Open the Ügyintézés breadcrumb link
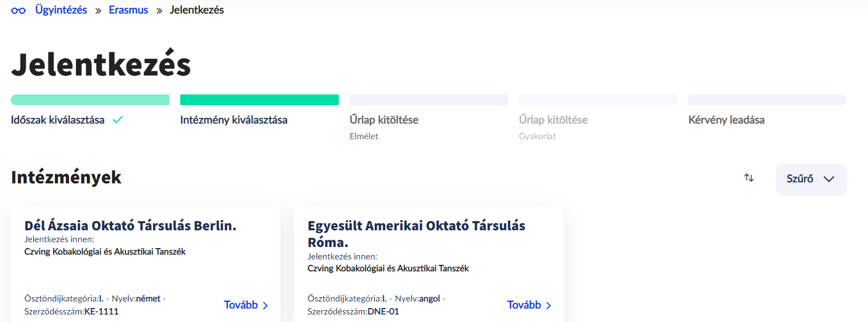Screen dimensions: 868x322 click(x=61, y=10)
